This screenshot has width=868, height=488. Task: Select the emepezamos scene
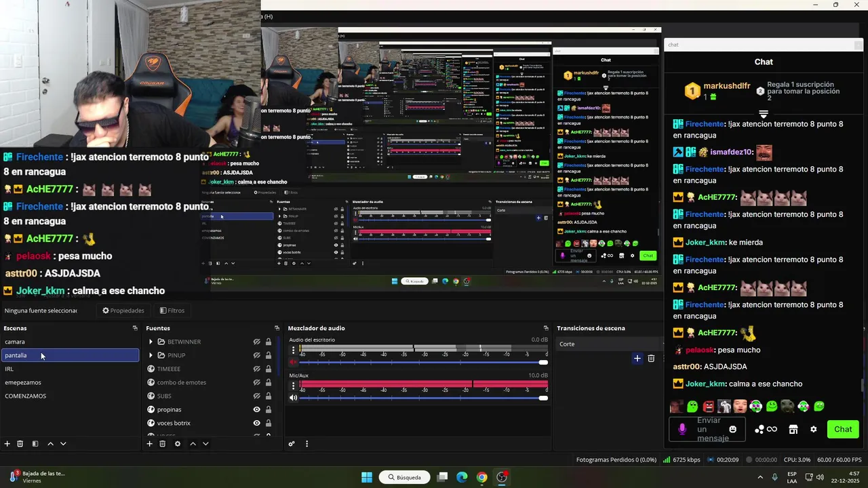pos(70,382)
